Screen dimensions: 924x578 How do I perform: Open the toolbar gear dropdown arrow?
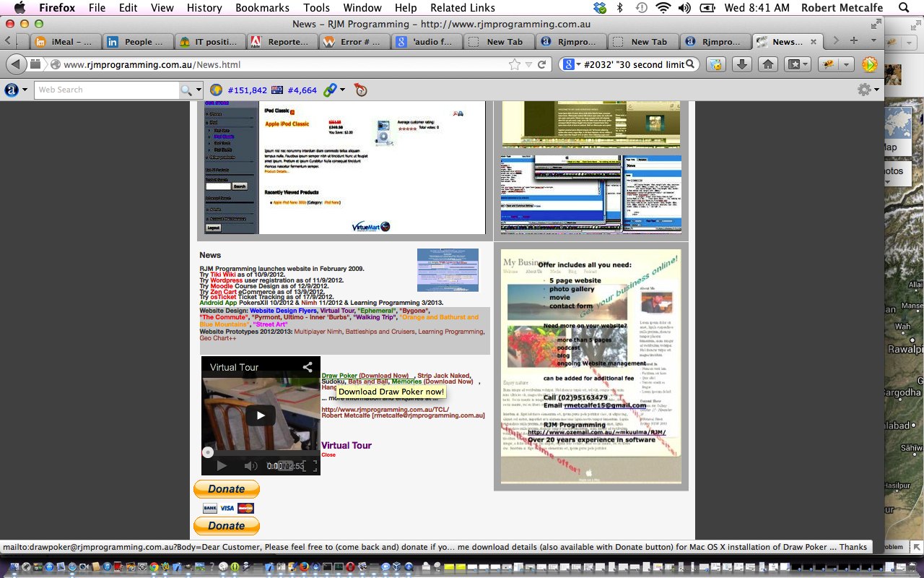click(877, 90)
